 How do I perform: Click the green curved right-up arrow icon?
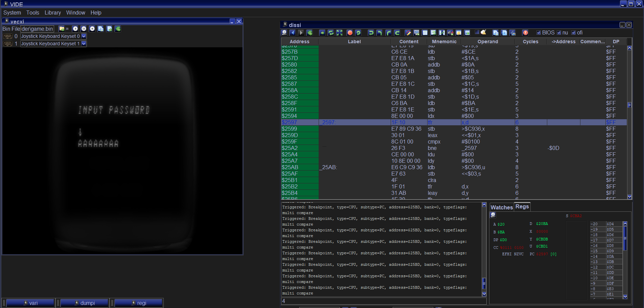click(x=388, y=33)
